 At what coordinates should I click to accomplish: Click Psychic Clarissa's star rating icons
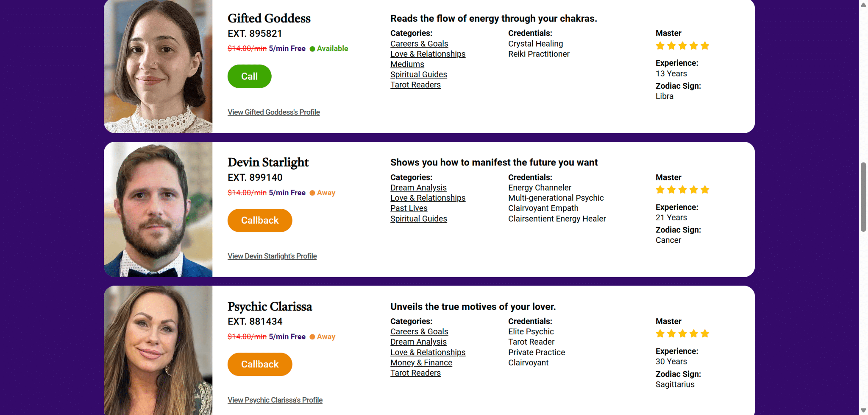point(682,334)
